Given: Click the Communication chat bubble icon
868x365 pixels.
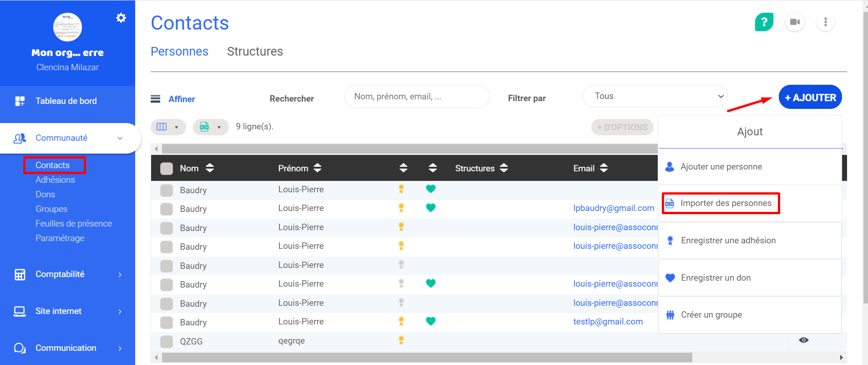Looking at the screenshot, I should click(x=20, y=348).
